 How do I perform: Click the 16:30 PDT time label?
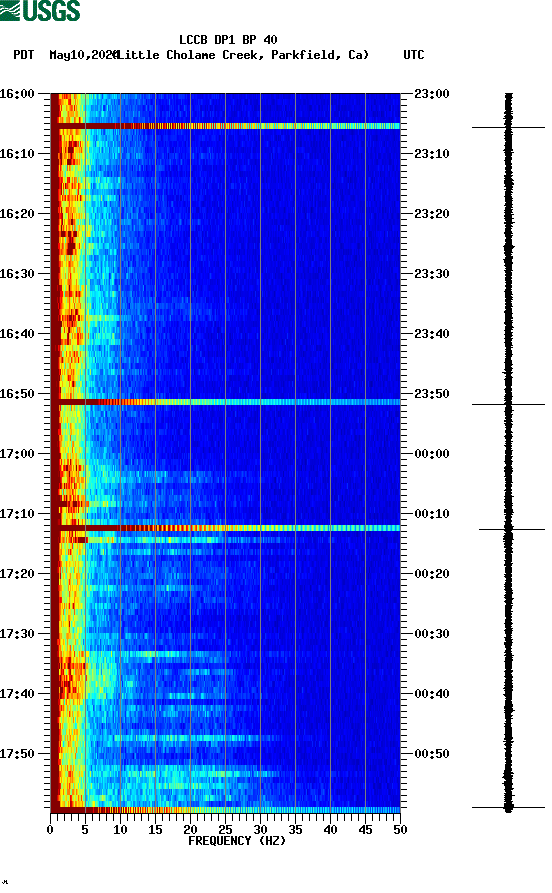pyautogui.click(x=17, y=274)
